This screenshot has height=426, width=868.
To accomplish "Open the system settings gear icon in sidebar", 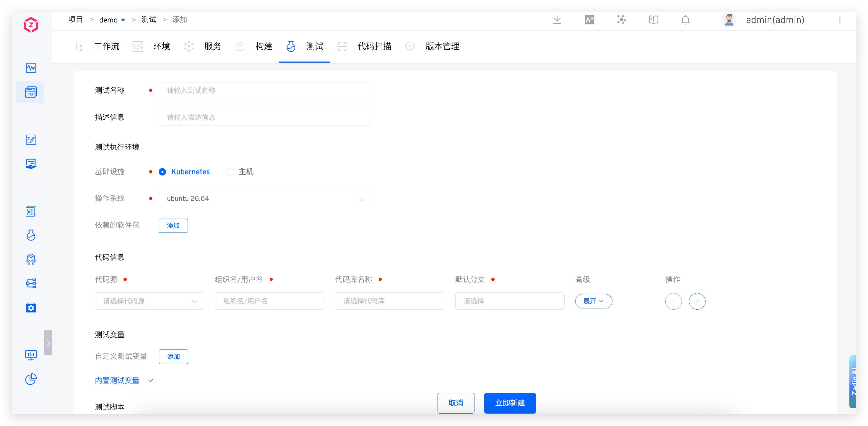I will click(x=31, y=307).
